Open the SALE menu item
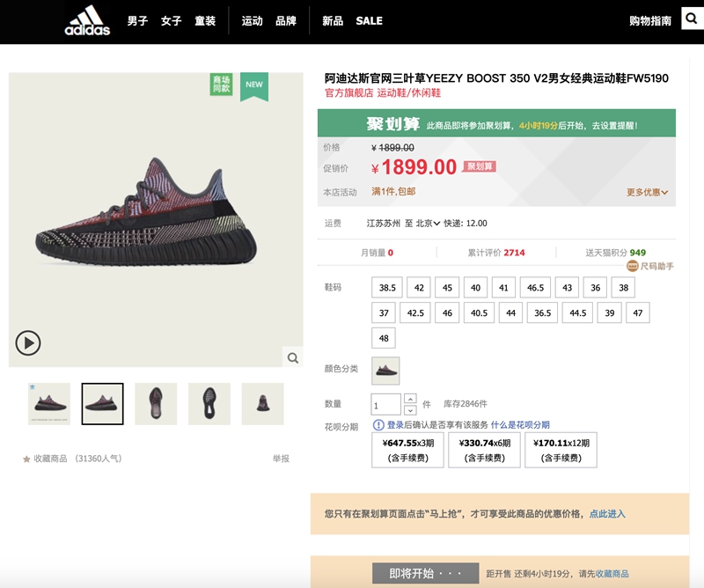The width and height of the screenshot is (704, 588). point(369,20)
